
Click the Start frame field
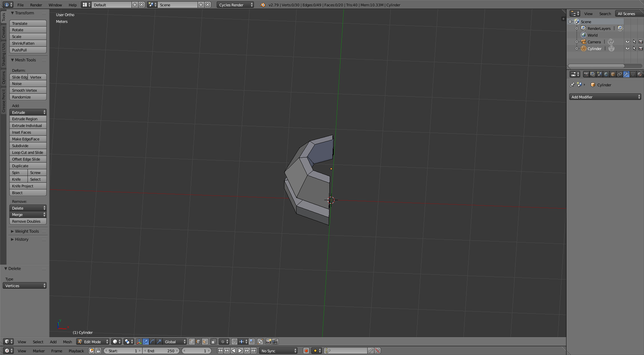123,351
